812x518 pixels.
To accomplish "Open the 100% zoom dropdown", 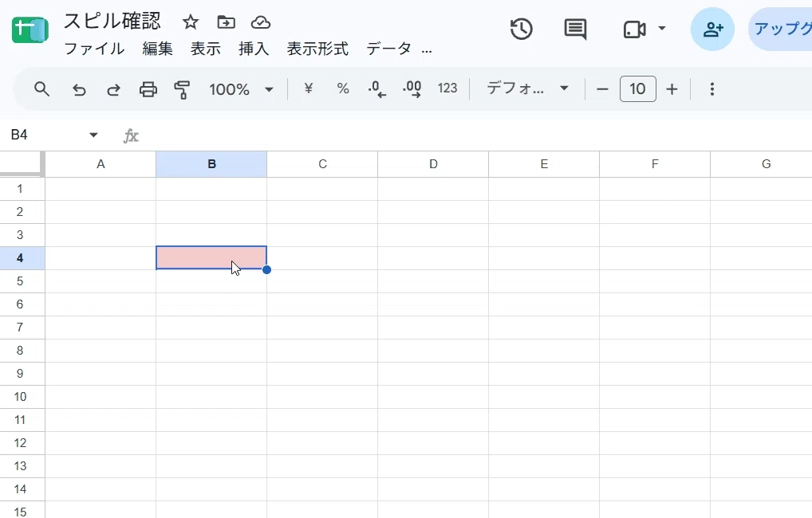I will click(x=242, y=89).
